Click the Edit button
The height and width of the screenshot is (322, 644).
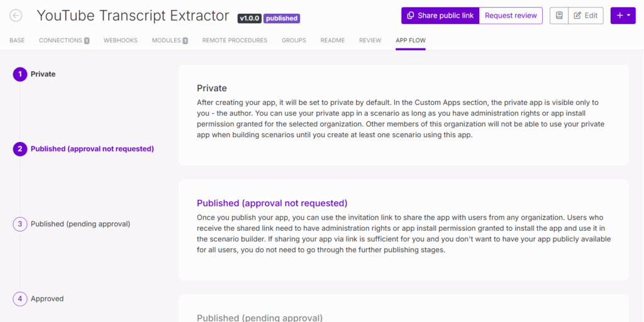tap(586, 16)
